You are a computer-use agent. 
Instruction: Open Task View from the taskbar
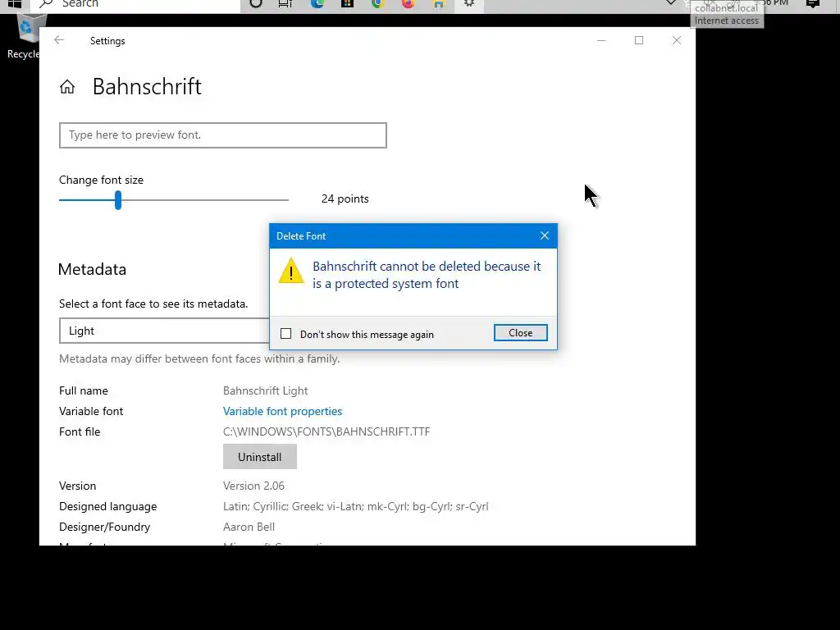pos(285,3)
